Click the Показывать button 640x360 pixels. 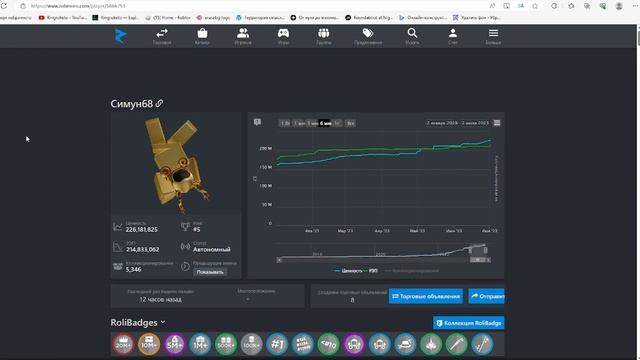tap(210, 272)
